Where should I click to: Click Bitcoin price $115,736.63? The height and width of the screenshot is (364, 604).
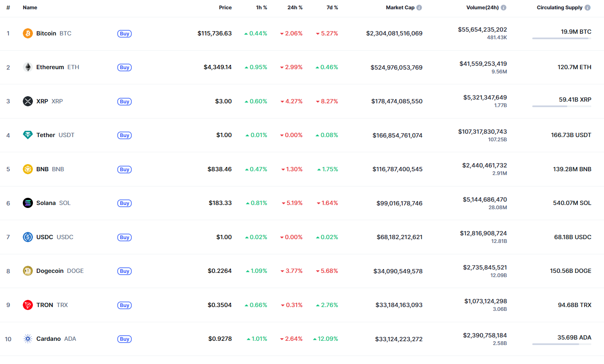[x=214, y=33]
